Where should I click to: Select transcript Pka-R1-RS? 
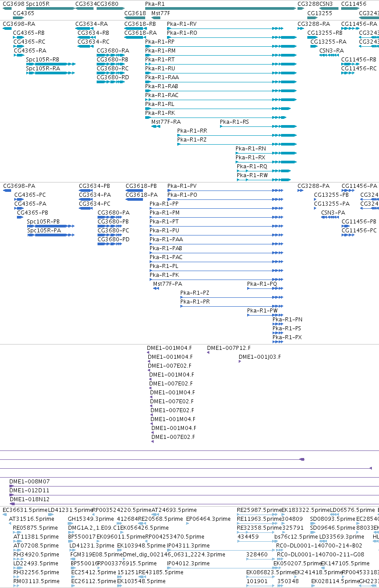[234, 122]
